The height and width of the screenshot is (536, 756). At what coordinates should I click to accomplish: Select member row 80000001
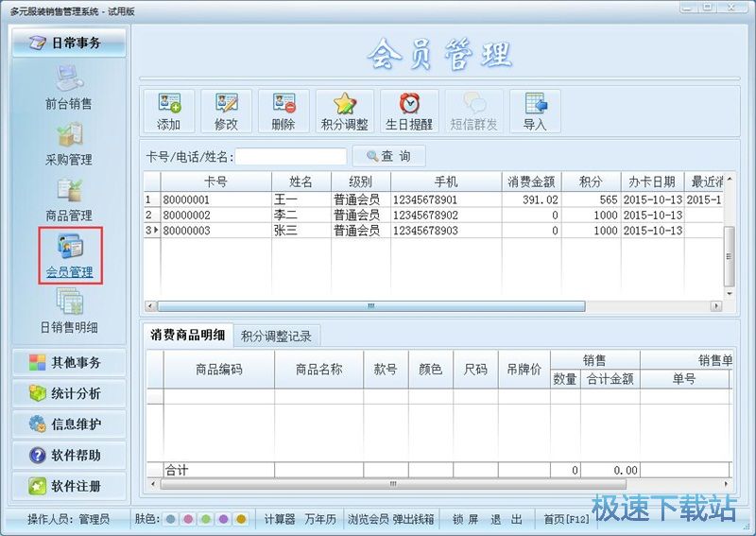click(x=434, y=199)
